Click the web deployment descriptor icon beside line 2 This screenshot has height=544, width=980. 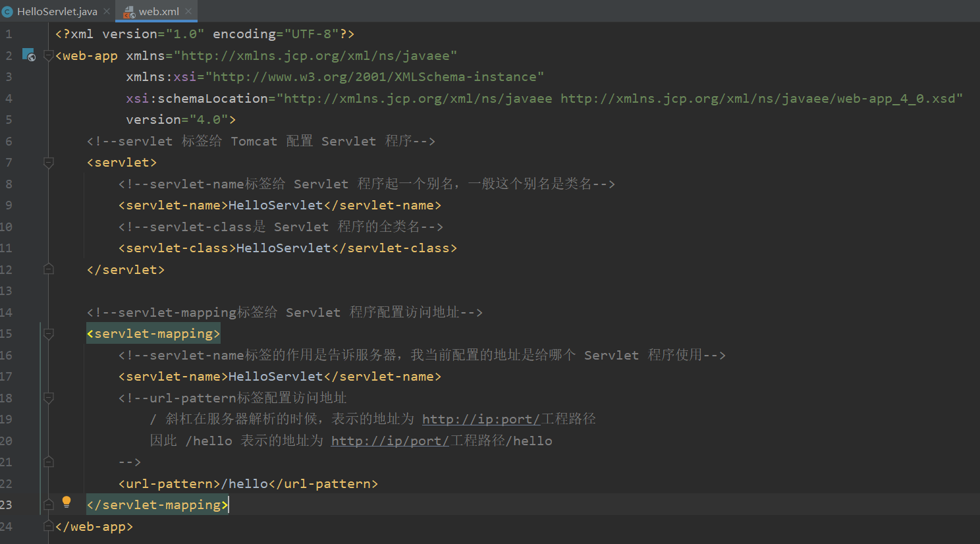click(28, 55)
